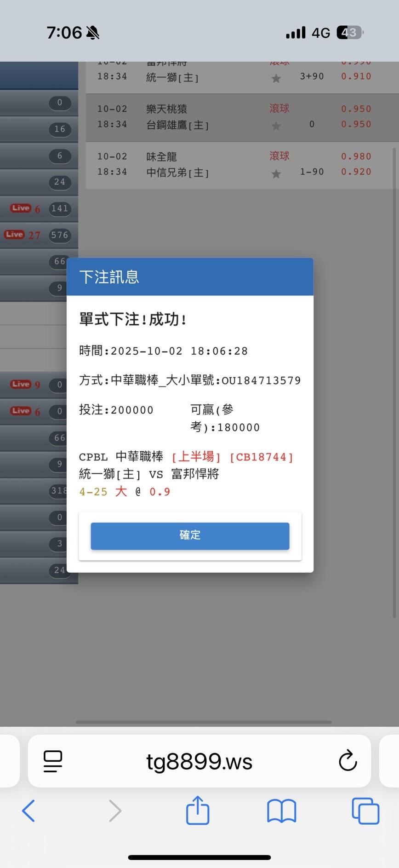Favorite the 味全龍 match star
This screenshot has height=868, width=399.
(x=276, y=174)
